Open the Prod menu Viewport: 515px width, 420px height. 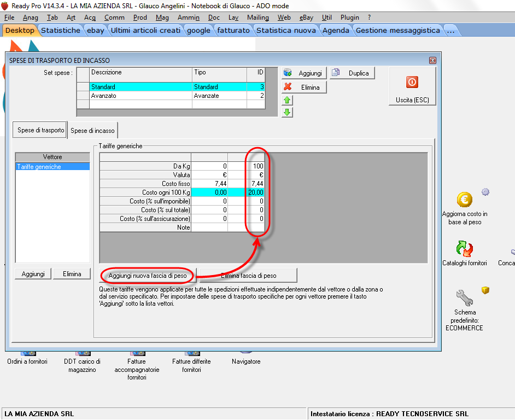(x=141, y=17)
